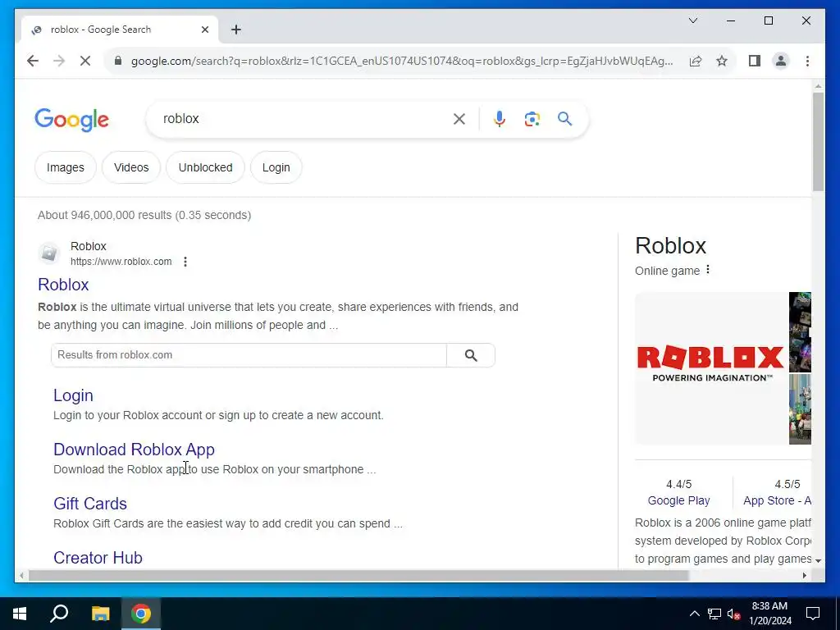Screen dimensions: 840x630
Task: Open the App Store rating link
Action: (x=777, y=500)
